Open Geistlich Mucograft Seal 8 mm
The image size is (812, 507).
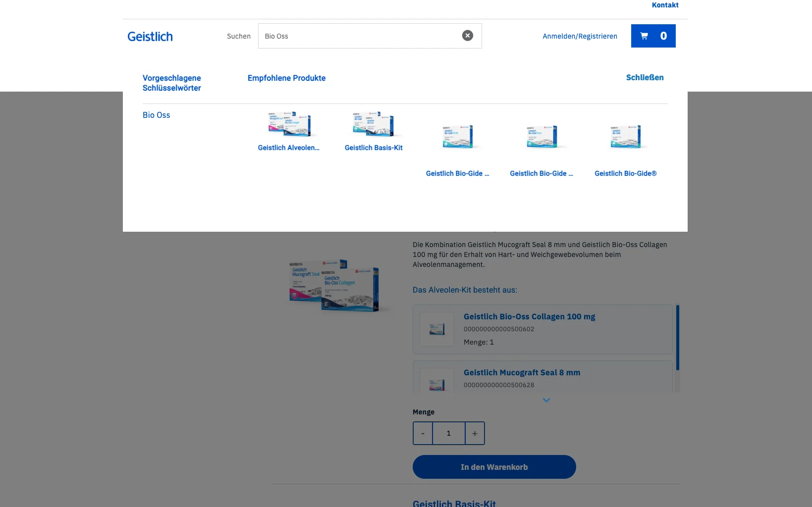522,372
